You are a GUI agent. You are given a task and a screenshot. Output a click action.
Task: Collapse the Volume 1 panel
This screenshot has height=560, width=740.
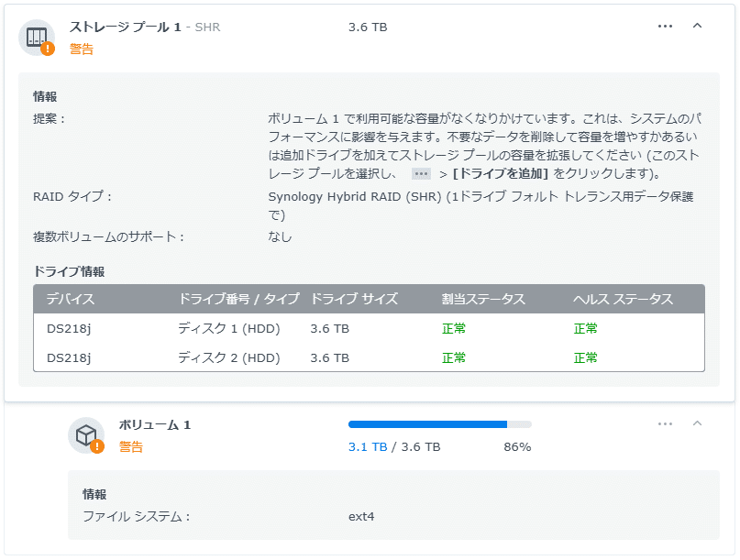(x=697, y=424)
